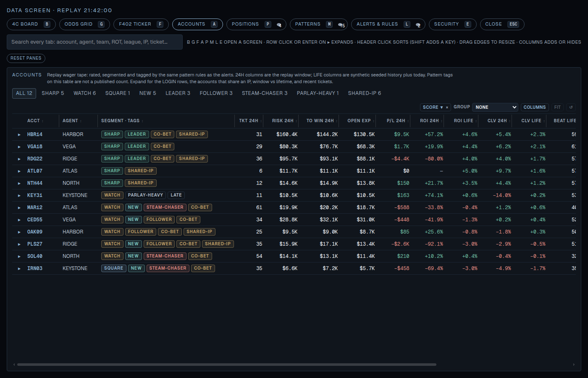
Task: Open the COLUMNS chooser button
Action: tap(535, 108)
